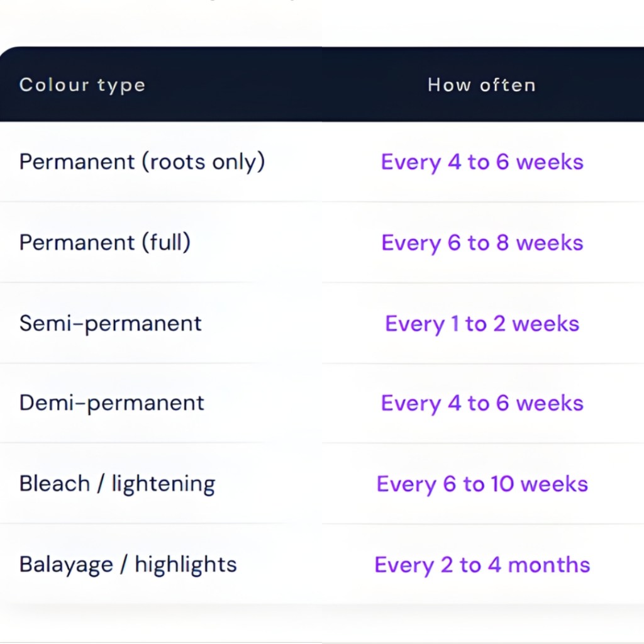Select the 'Demi-permanent' colour type cell
Screen dimensions: 644x644
(112, 403)
